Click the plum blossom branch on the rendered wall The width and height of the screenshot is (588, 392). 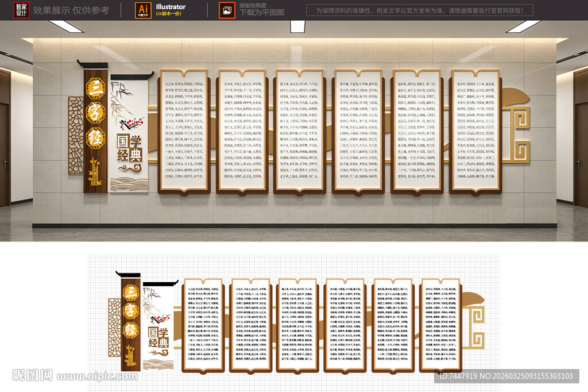(132, 123)
